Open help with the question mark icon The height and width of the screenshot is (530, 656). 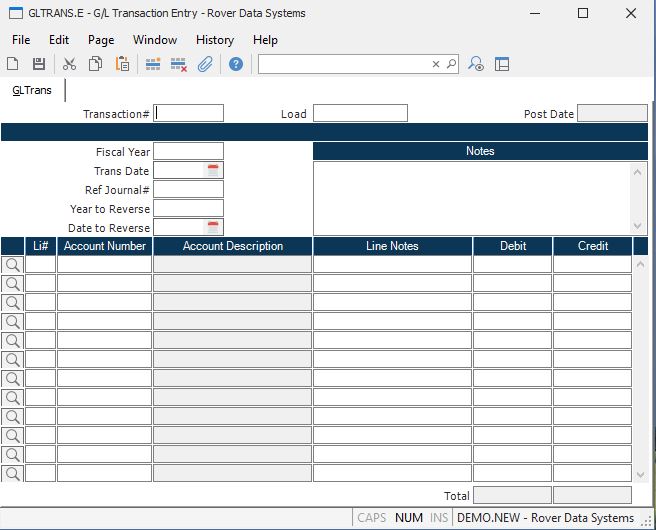236,64
